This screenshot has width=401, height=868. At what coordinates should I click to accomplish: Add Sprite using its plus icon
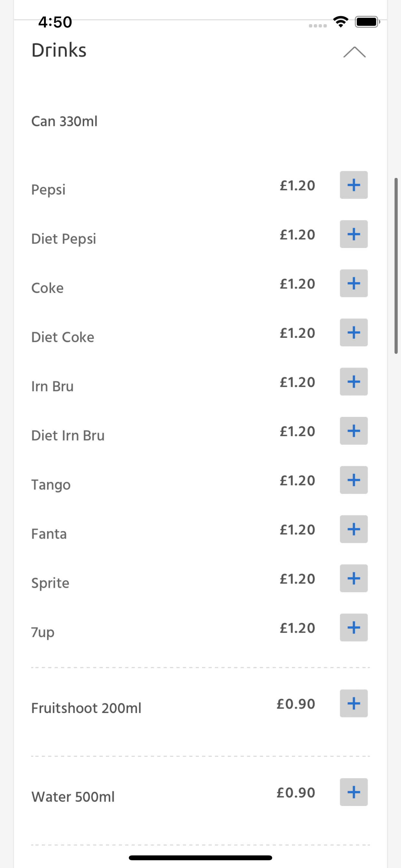pos(354,579)
